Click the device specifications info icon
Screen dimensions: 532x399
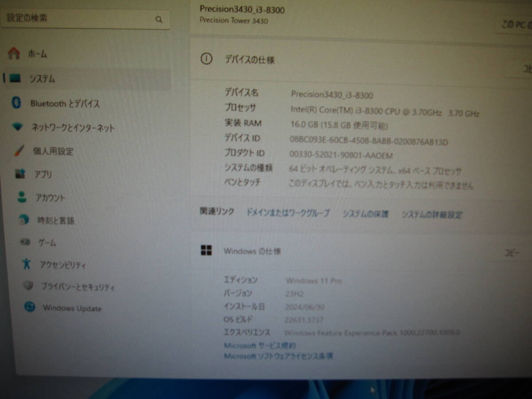click(x=206, y=59)
